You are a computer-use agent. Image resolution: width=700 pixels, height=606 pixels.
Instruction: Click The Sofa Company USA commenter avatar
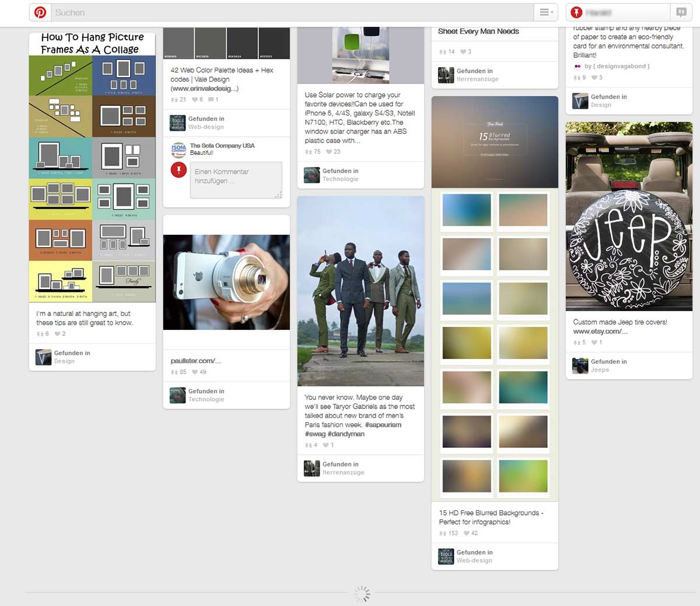click(178, 149)
